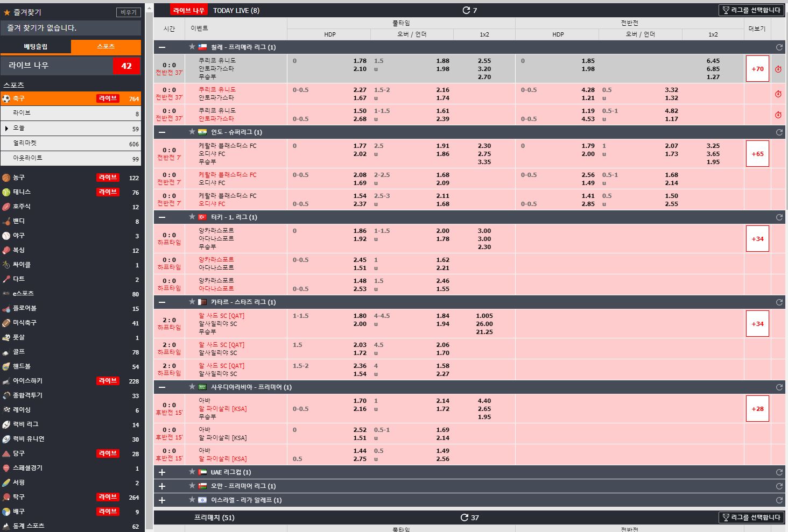
Task: Switch to the betting slip tab
Action: click(36, 47)
